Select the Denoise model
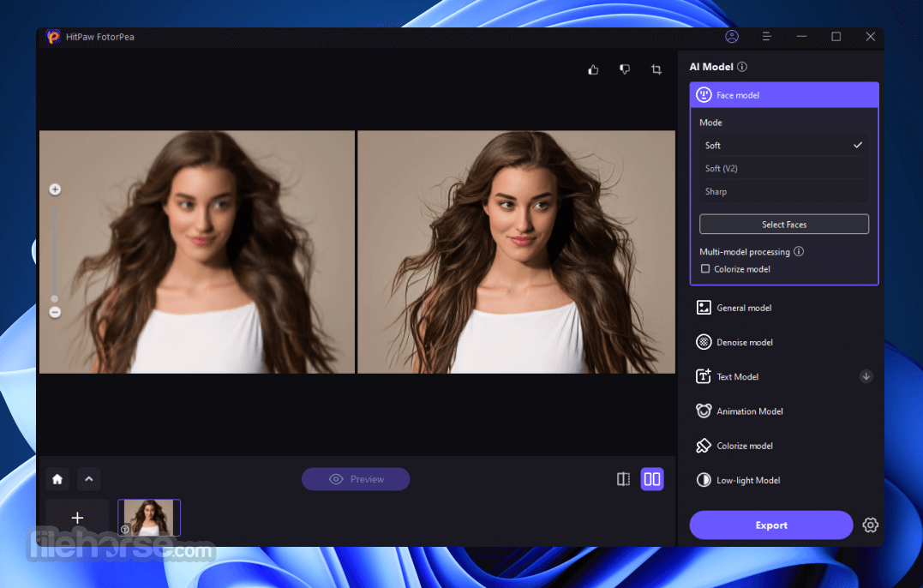The height and width of the screenshot is (588, 923). [x=783, y=342]
